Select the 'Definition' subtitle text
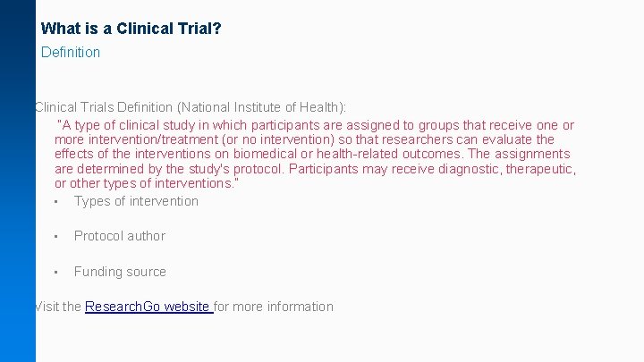This screenshot has width=644, height=362. click(x=71, y=53)
